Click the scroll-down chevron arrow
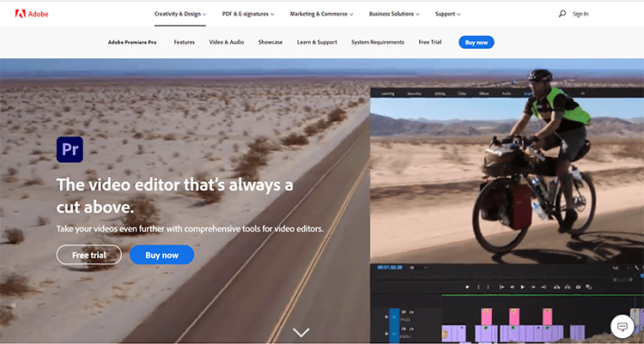 [x=301, y=332]
